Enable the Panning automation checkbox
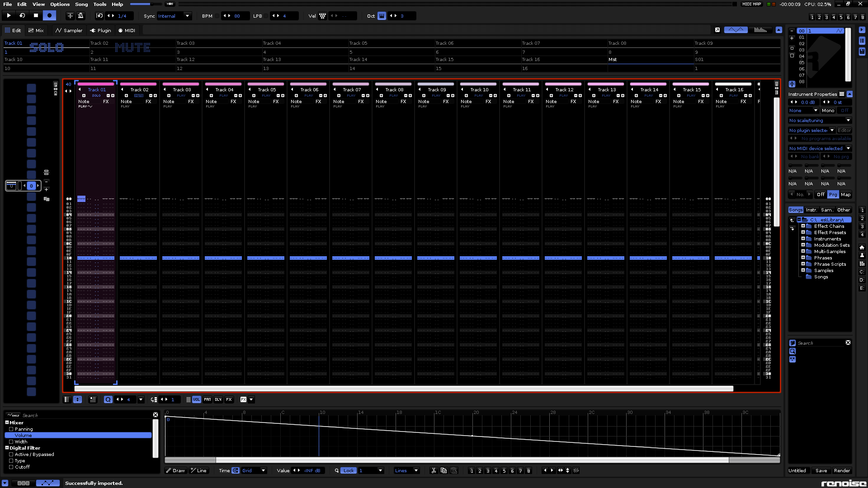The width and height of the screenshot is (868, 488). click(x=11, y=429)
